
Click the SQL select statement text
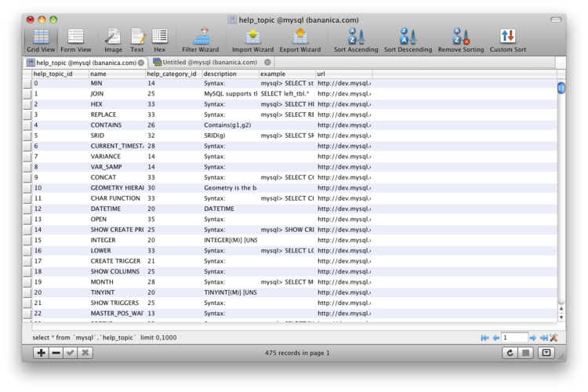tap(104, 338)
